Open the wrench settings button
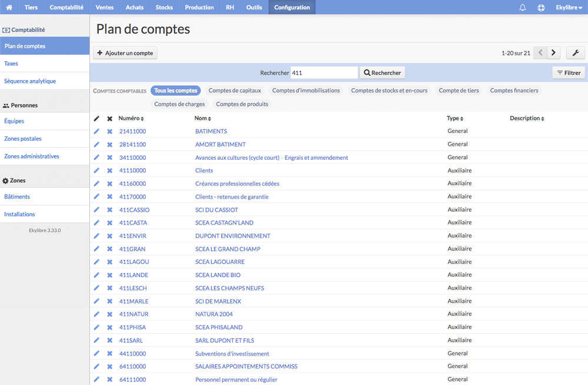This screenshot has height=385, width=588. coord(575,53)
